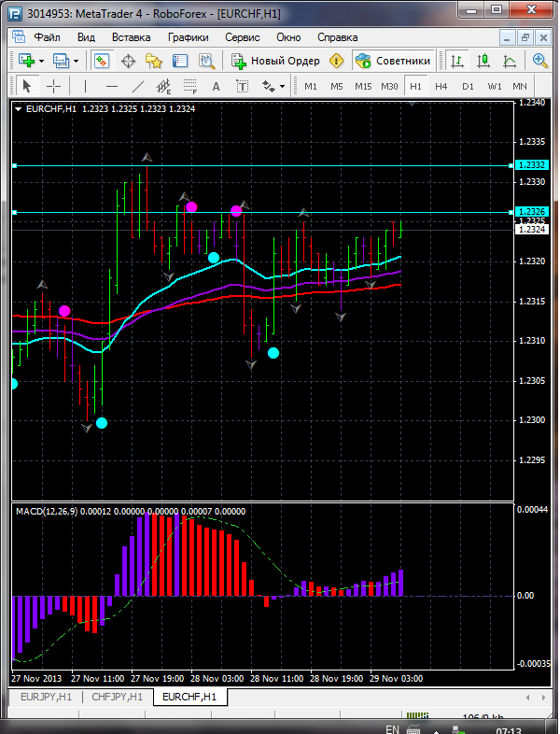Click the 28 Nov 11:00 time label

(x=277, y=678)
